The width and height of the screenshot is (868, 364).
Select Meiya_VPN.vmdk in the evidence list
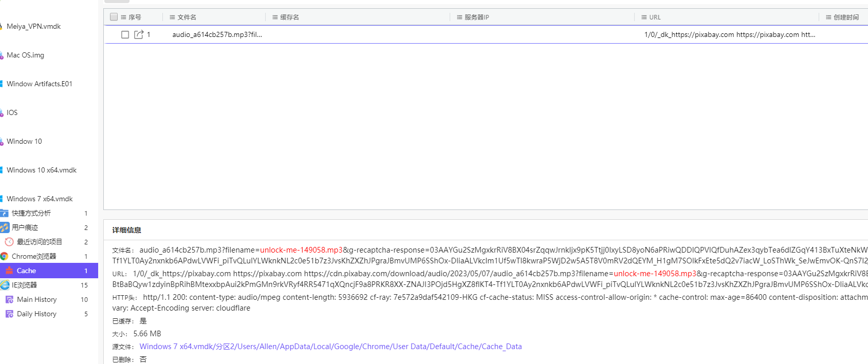[33, 26]
